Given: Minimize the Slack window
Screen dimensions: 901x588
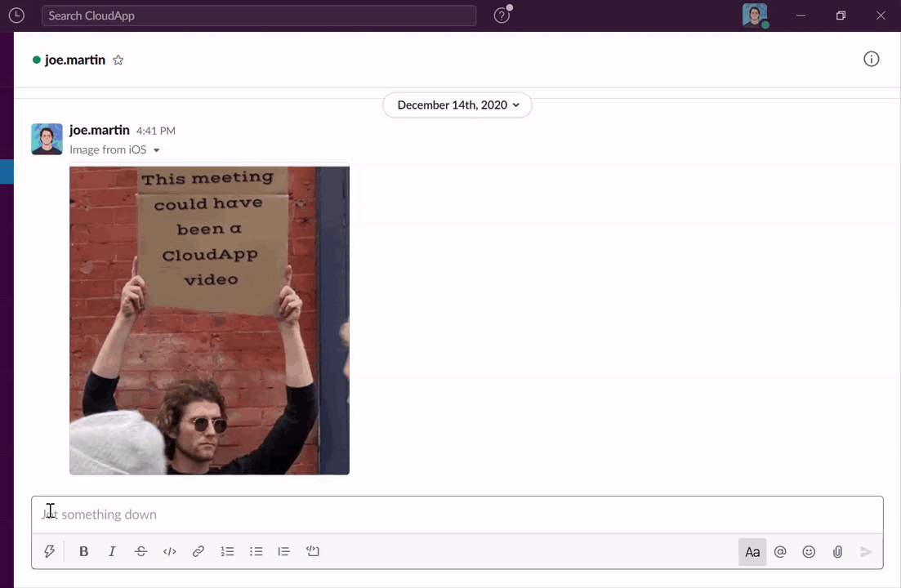Looking at the screenshot, I should pos(801,16).
